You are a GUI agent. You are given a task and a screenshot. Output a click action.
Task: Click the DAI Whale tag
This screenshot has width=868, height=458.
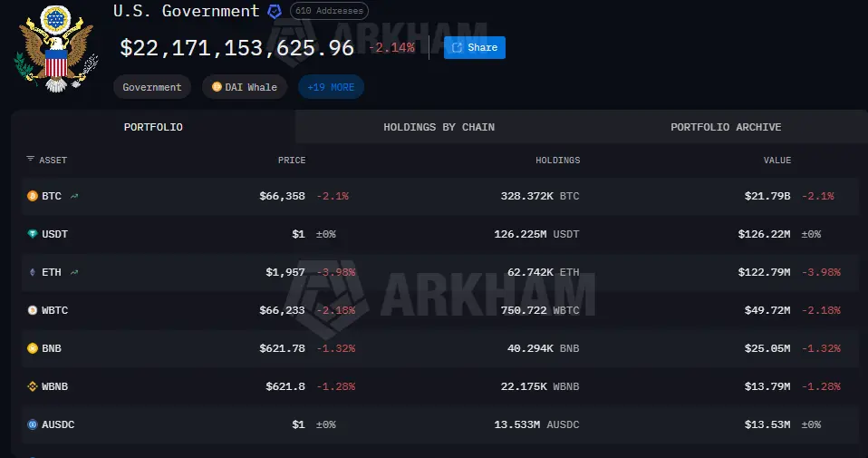click(x=244, y=87)
